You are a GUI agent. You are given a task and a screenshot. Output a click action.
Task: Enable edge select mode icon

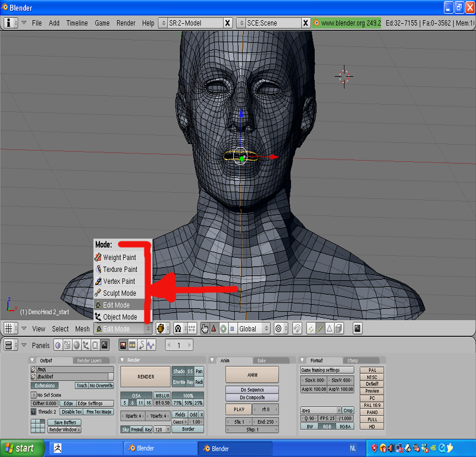click(320, 328)
